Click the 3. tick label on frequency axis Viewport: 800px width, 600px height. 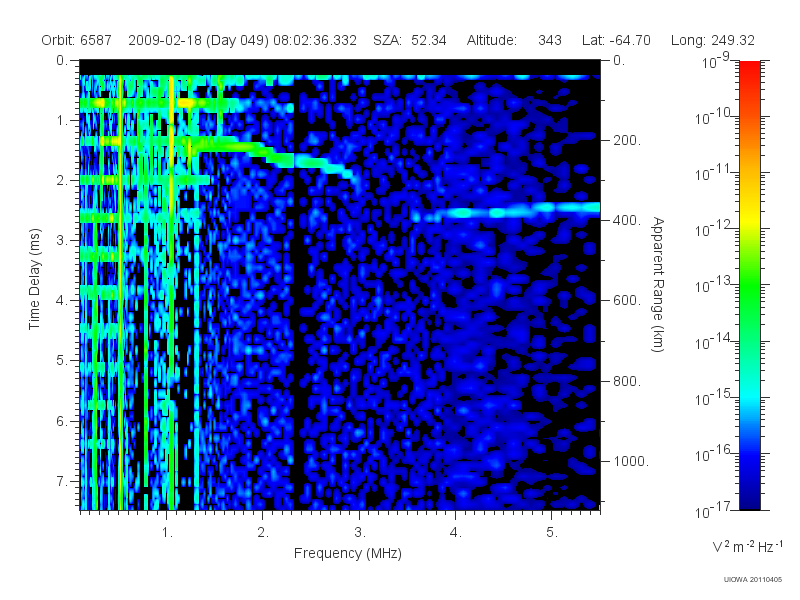point(360,532)
